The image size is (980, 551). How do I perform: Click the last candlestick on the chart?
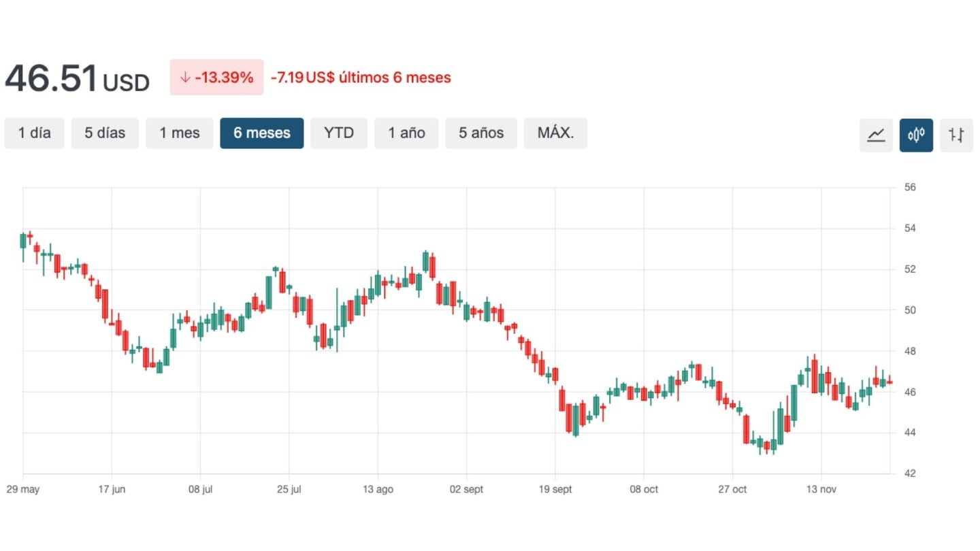coord(889,382)
